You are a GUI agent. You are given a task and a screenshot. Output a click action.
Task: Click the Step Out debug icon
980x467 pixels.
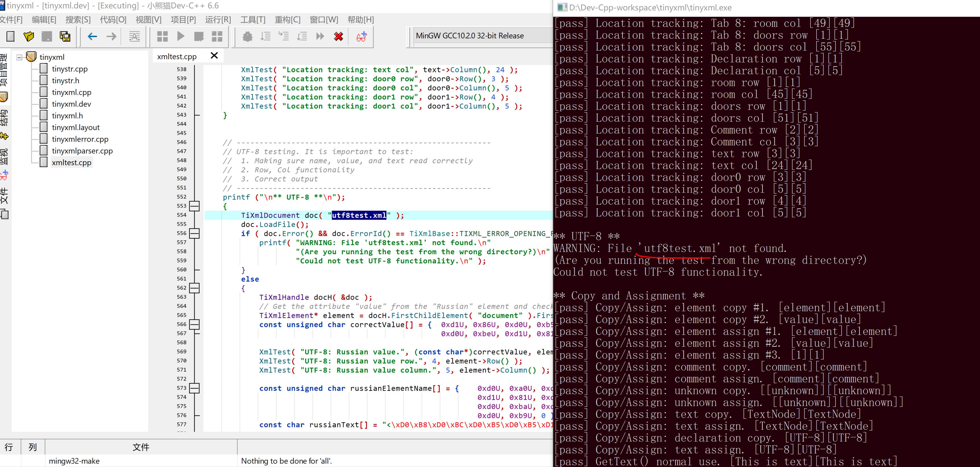(x=302, y=36)
